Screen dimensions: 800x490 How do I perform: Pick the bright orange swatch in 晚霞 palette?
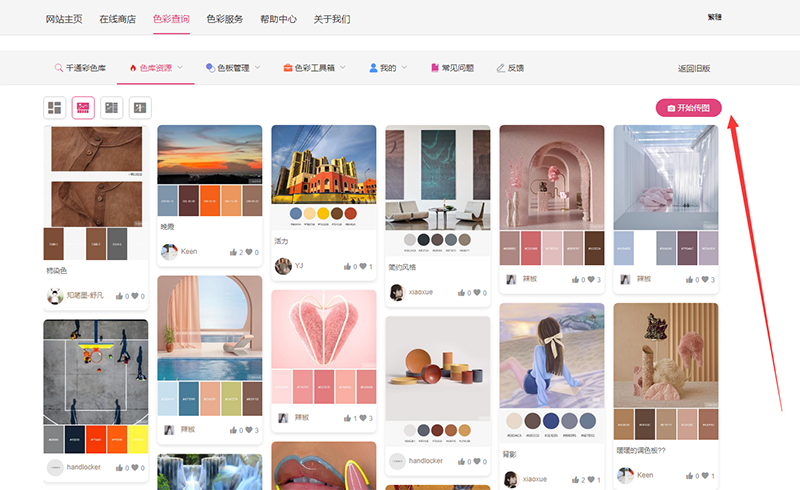209,200
